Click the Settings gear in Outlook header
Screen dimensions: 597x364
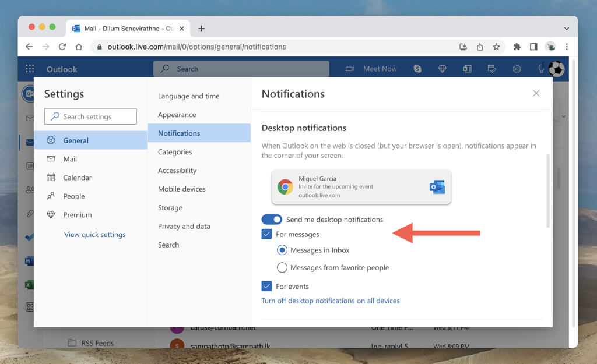517,69
